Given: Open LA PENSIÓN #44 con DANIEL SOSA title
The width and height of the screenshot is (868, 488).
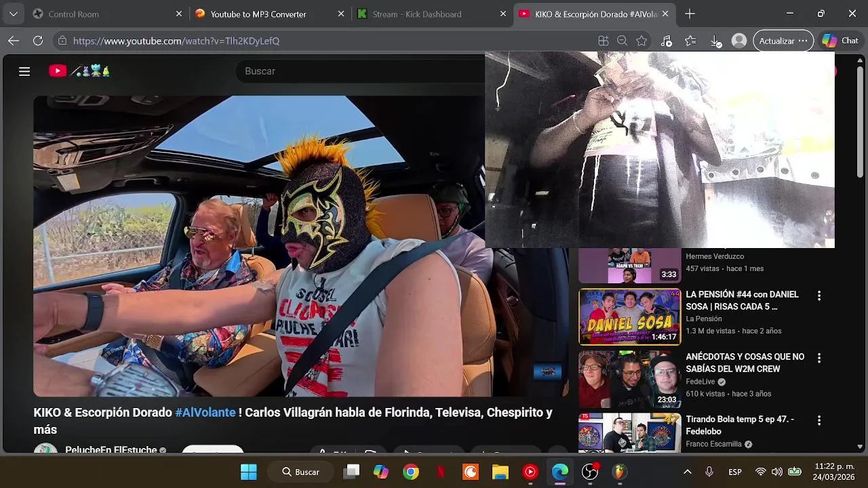Looking at the screenshot, I should click(x=743, y=300).
